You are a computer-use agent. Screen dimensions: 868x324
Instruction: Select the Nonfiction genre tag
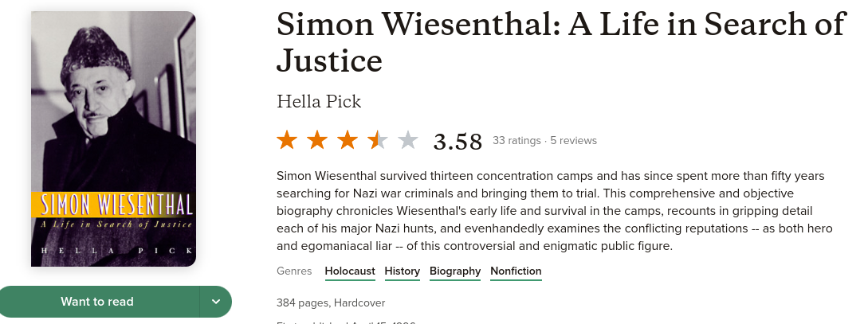(516, 271)
